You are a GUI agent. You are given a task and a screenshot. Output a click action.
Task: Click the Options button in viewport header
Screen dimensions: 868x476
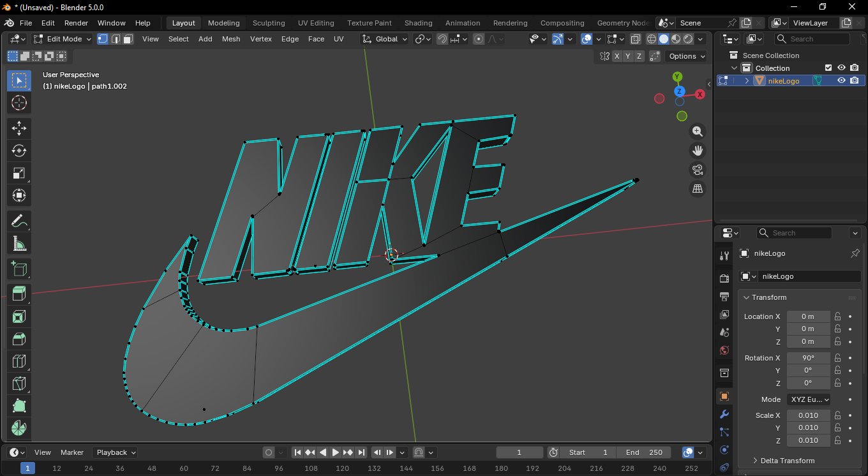(687, 56)
